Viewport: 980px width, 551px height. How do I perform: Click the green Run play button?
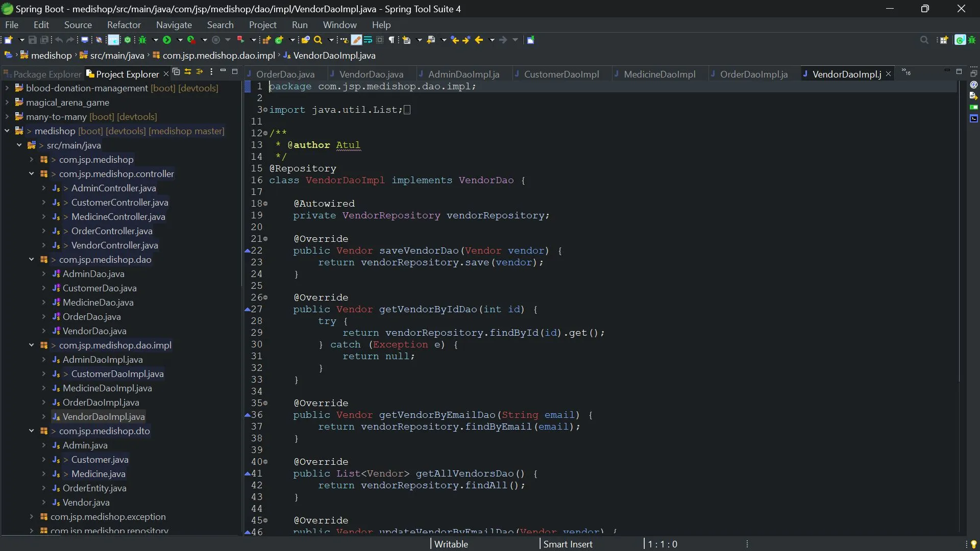click(167, 40)
